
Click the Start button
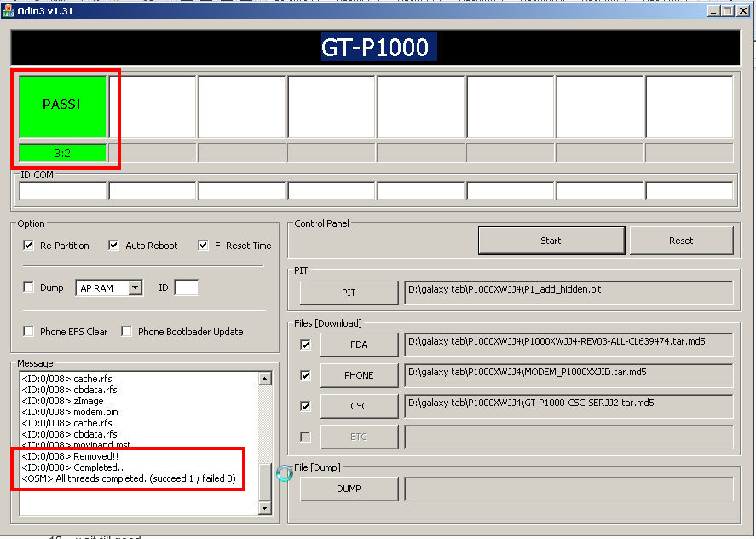(x=551, y=241)
